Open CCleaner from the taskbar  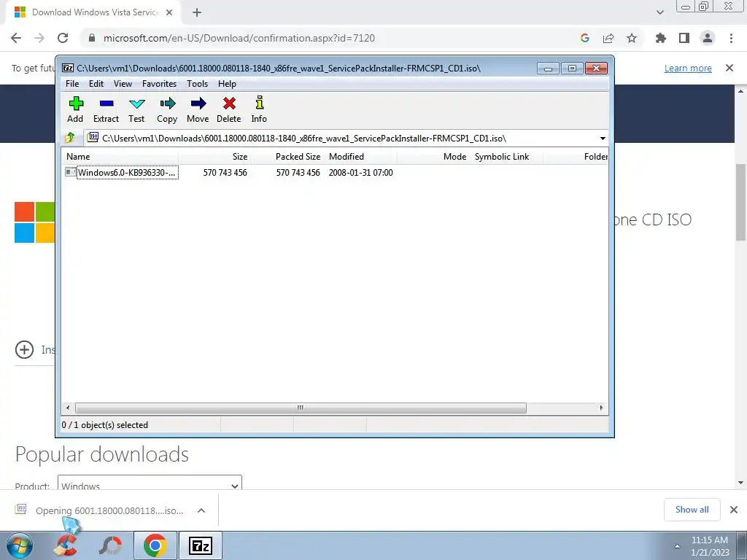(x=65, y=545)
